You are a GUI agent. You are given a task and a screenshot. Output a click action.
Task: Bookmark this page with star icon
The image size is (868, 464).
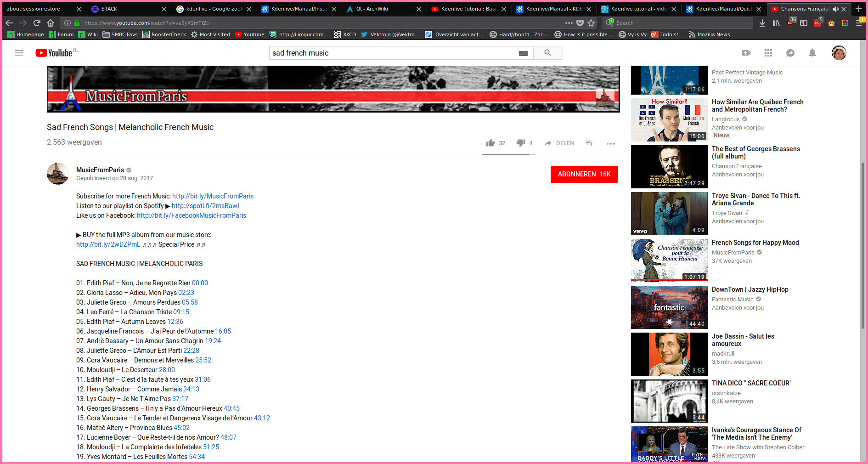pyautogui.click(x=591, y=23)
